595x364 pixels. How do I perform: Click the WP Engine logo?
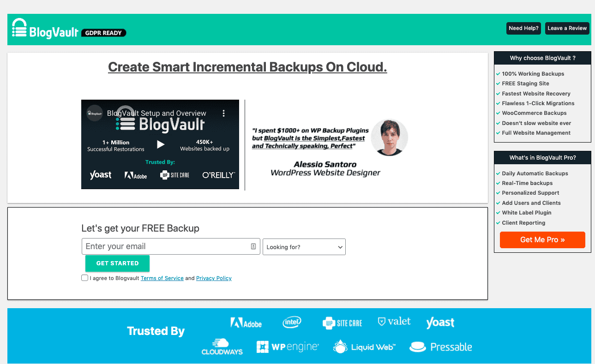pyautogui.click(x=288, y=347)
